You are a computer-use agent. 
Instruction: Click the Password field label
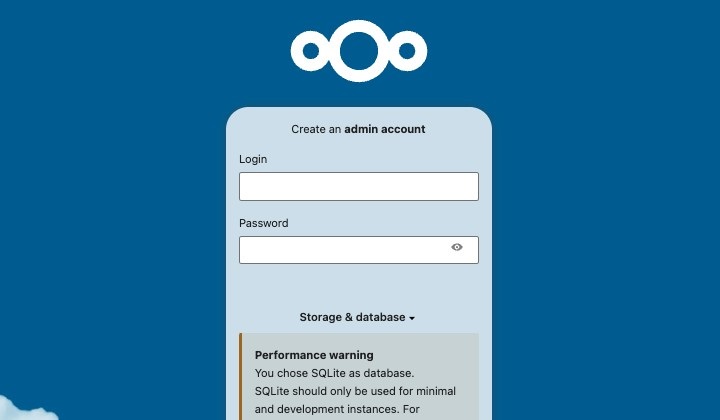click(263, 223)
